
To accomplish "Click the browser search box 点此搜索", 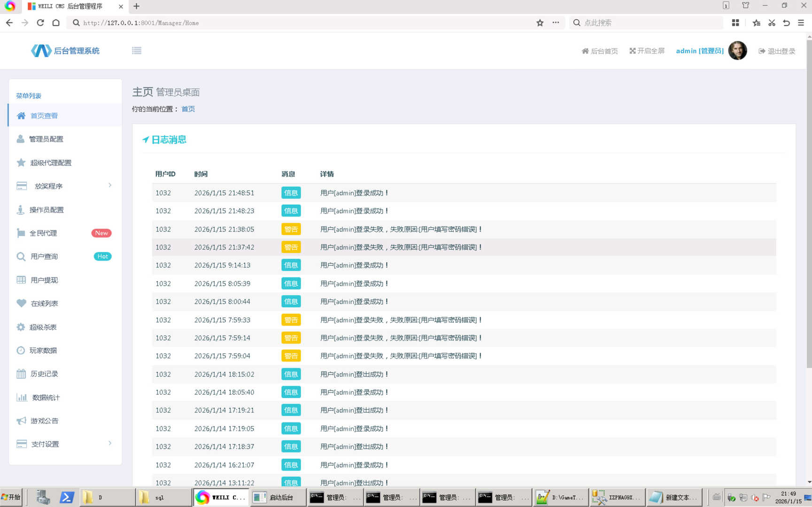I will point(648,23).
